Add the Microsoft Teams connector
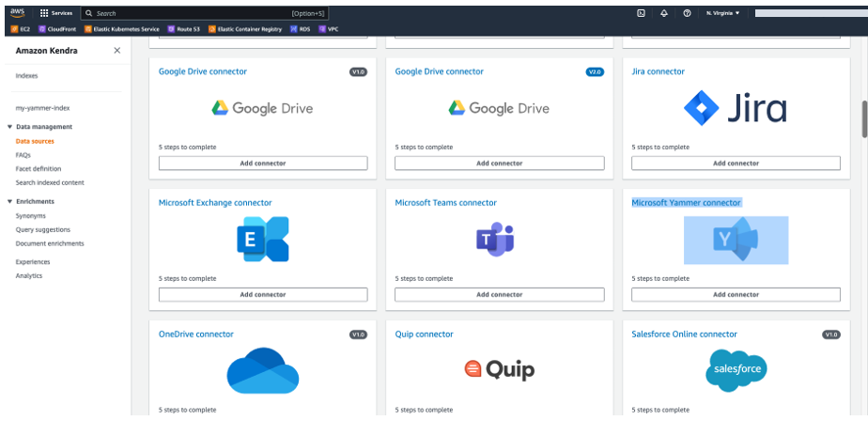868x436 pixels. coord(500,295)
